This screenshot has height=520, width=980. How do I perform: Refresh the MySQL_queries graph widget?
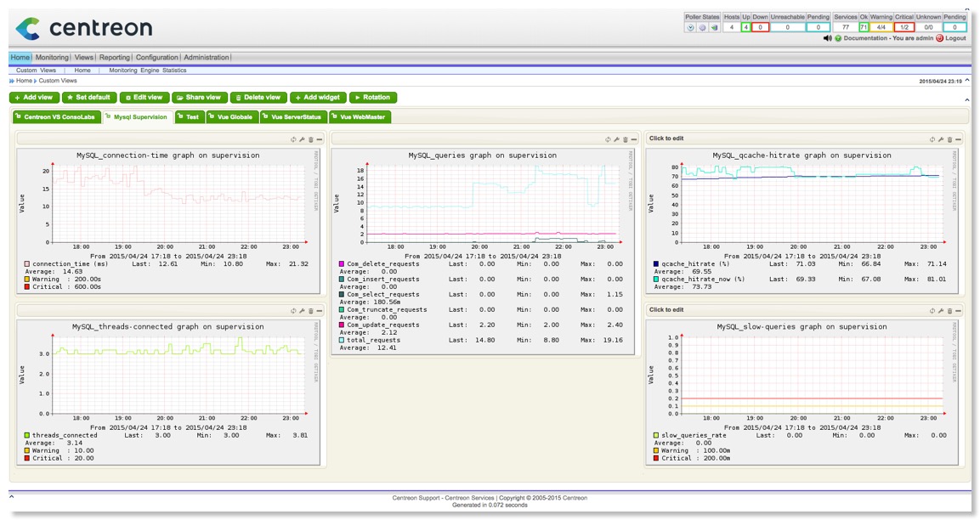coord(607,139)
